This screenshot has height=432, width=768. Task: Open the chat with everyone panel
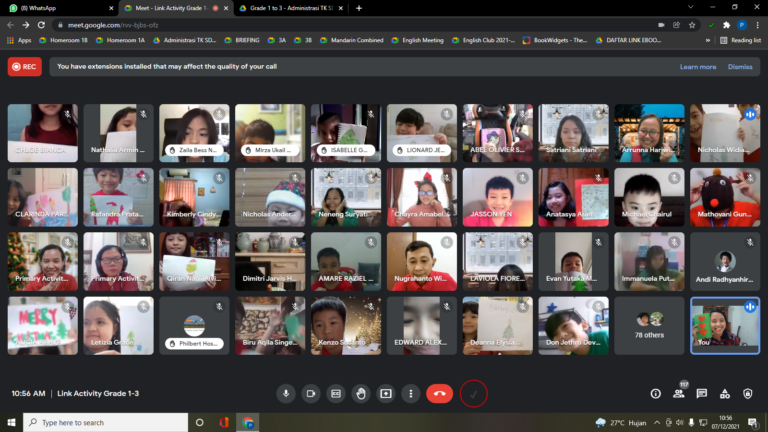click(x=702, y=394)
